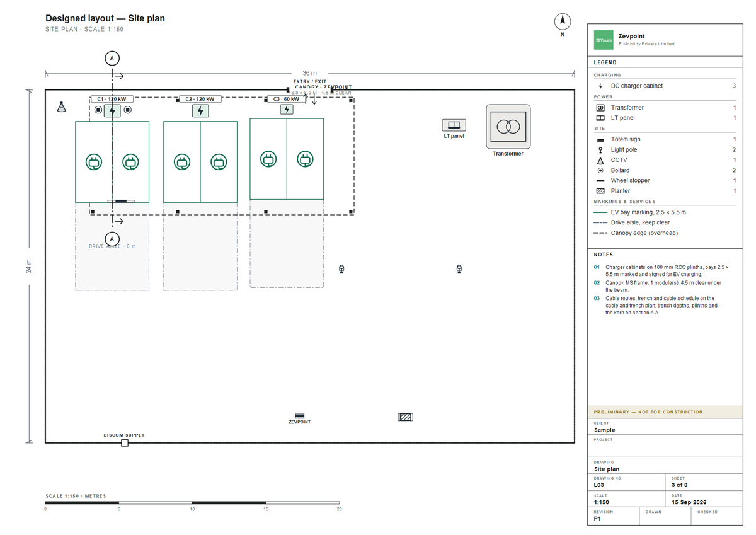The width and height of the screenshot is (756, 535).
Task: Click the LT panel icon in legend
Action: pos(600,118)
